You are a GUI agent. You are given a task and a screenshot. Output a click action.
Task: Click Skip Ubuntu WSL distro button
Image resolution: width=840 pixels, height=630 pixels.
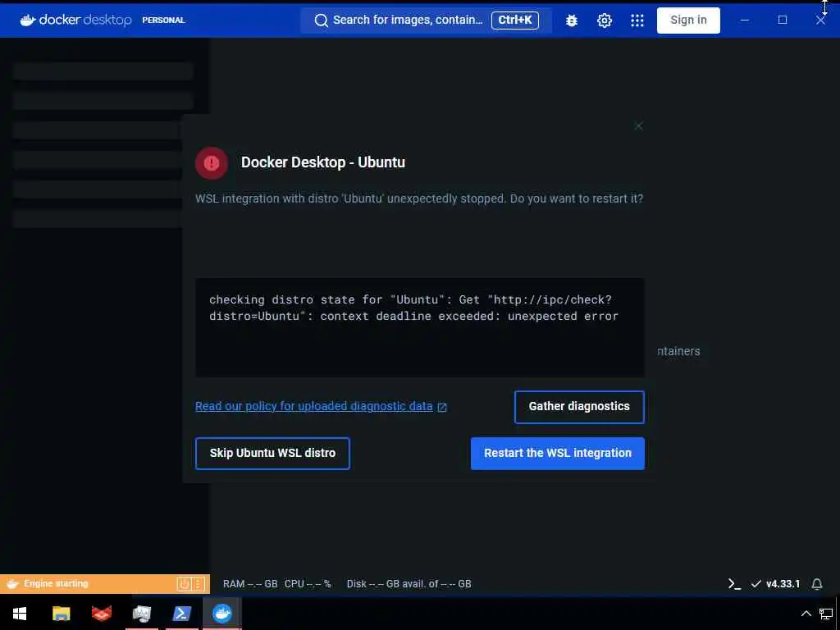tap(272, 453)
